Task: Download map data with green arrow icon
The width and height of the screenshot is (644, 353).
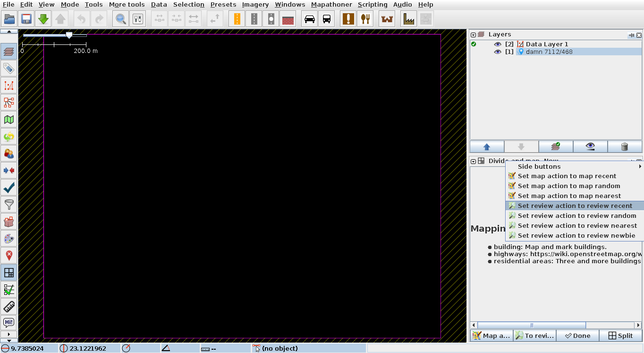Action: pos(43,19)
